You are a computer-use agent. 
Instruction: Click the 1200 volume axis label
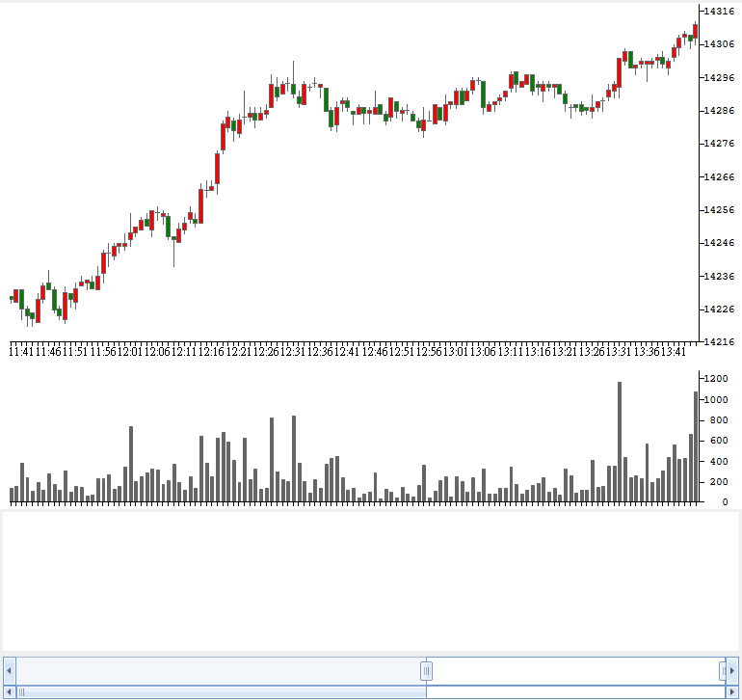[716, 378]
